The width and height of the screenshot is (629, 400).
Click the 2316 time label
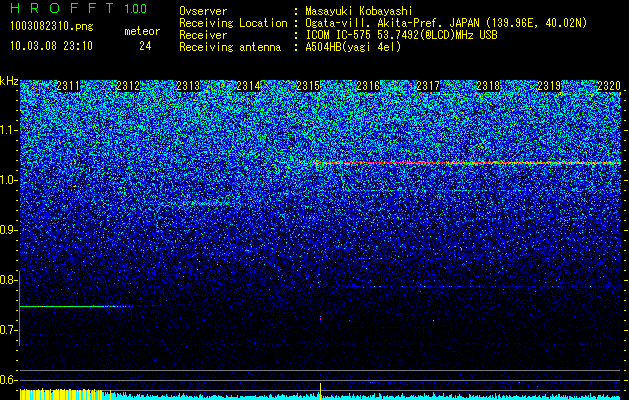pyautogui.click(x=368, y=86)
